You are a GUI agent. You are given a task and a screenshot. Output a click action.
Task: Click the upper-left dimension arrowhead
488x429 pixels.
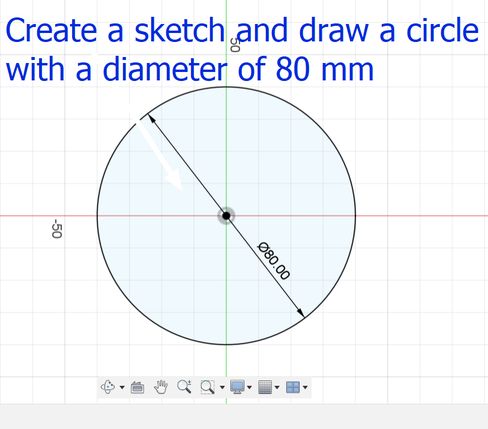152,118
